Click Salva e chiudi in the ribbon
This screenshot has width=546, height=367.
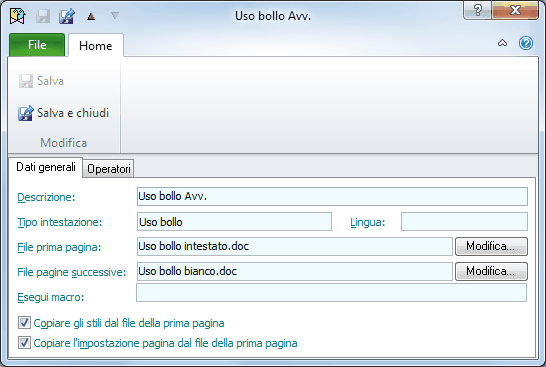point(64,113)
